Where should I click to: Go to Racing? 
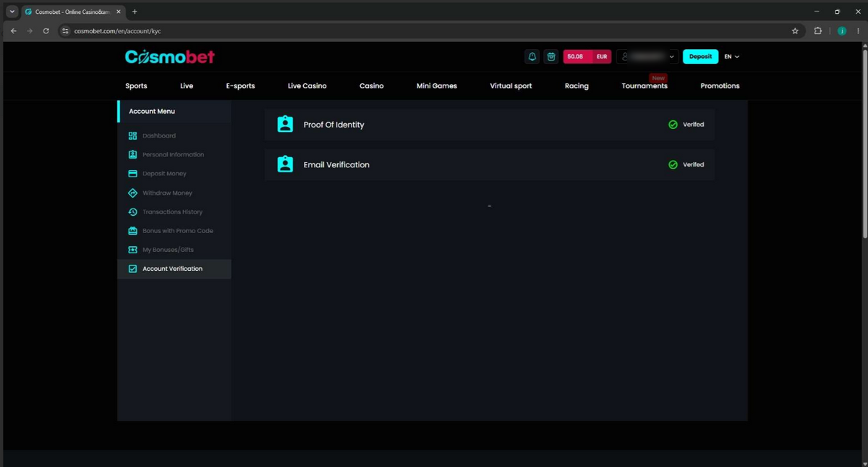[576, 85]
